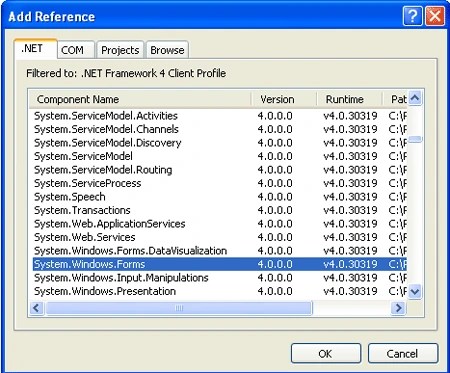Click the vertical scrollbar down arrow

click(415, 292)
